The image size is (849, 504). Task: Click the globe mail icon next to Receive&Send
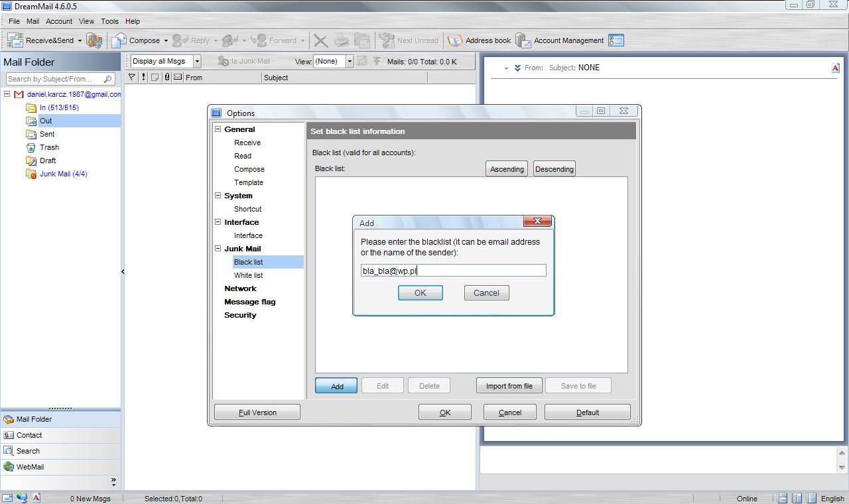(x=94, y=40)
